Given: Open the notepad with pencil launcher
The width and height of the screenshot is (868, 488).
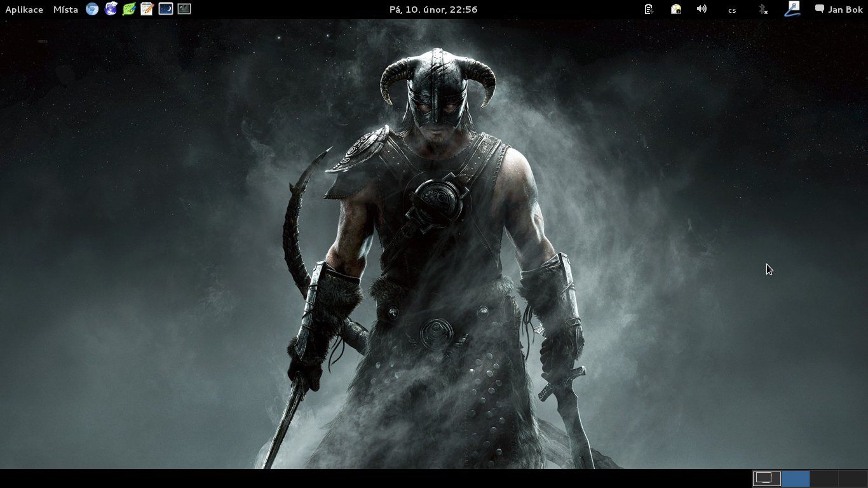Looking at the screenshot, I should (x=147, y=9).
